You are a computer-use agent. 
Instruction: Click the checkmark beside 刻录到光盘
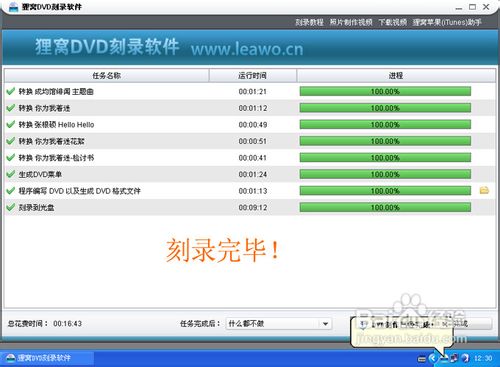click(11, 207)
